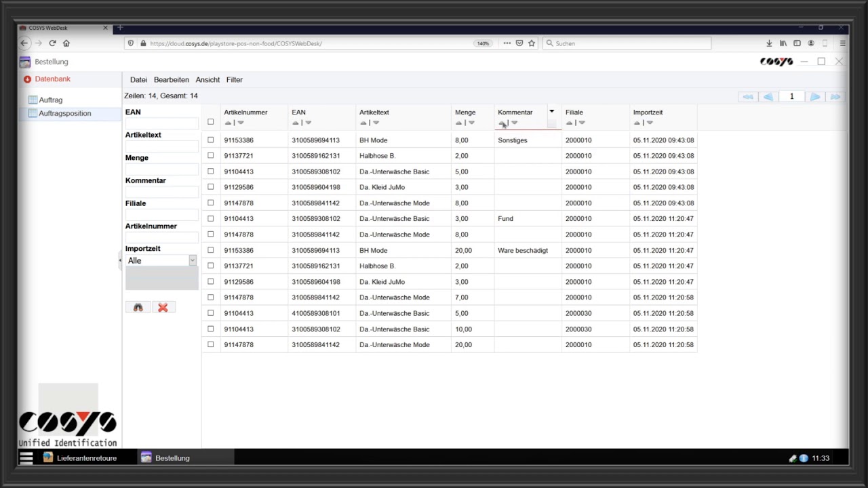Sort Artikeltext column descending
Image resolution: width=868 pixels, height=488 pixels.
[x=376, y=123]
